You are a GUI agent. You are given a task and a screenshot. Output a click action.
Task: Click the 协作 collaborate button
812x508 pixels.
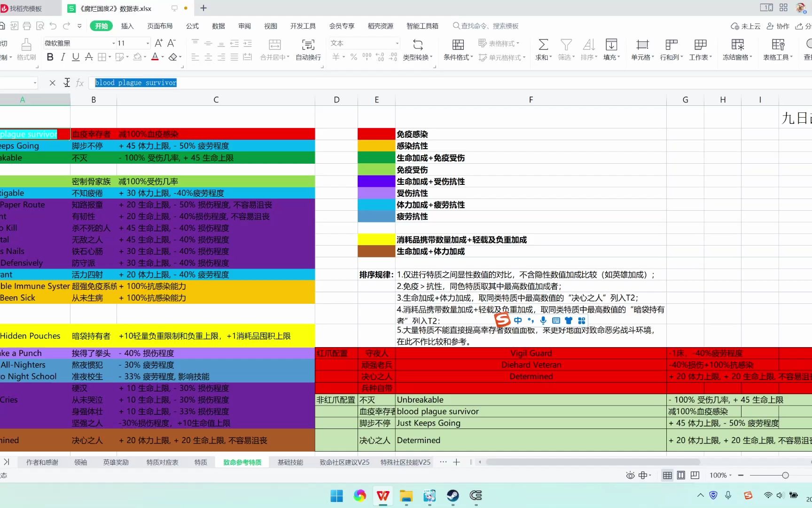point(778,26)
